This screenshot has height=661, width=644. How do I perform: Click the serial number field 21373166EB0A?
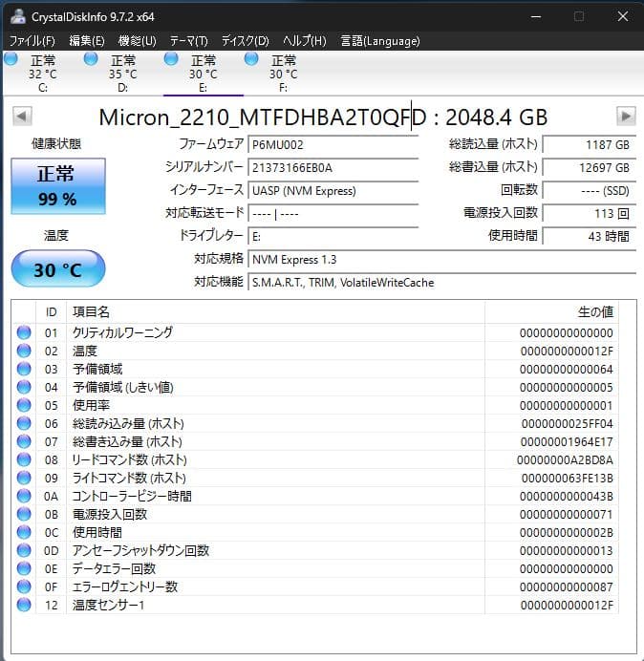pyautogui.click(x=333, y=168)
